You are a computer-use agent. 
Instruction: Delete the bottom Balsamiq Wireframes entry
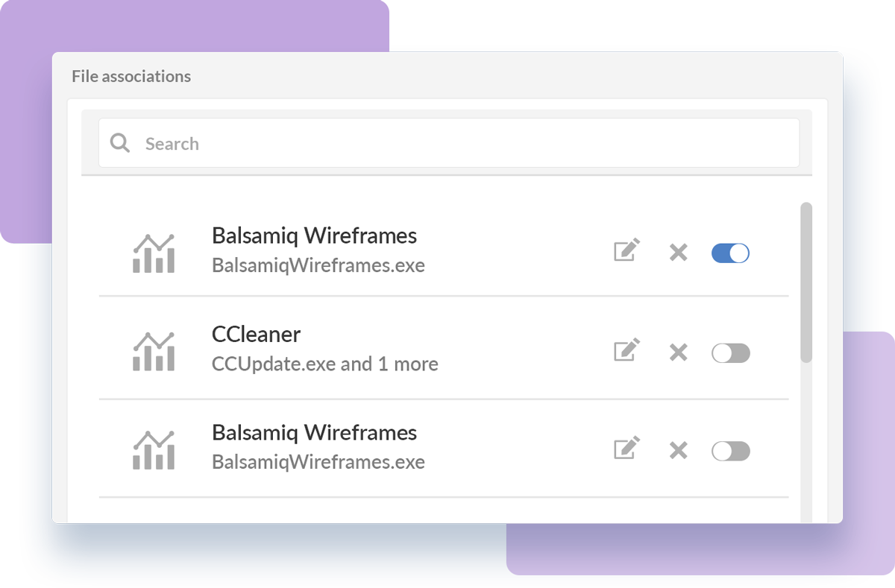point(678,451)
